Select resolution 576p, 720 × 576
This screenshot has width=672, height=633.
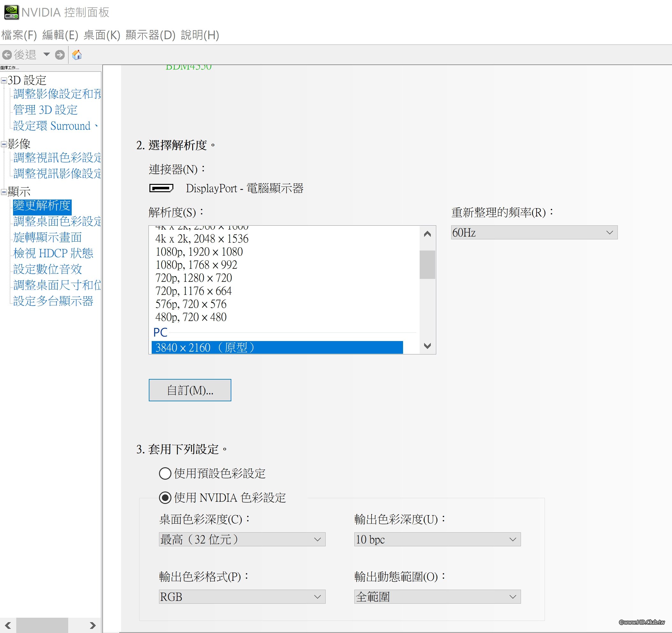pyautogui.click(x=191, y=304)
